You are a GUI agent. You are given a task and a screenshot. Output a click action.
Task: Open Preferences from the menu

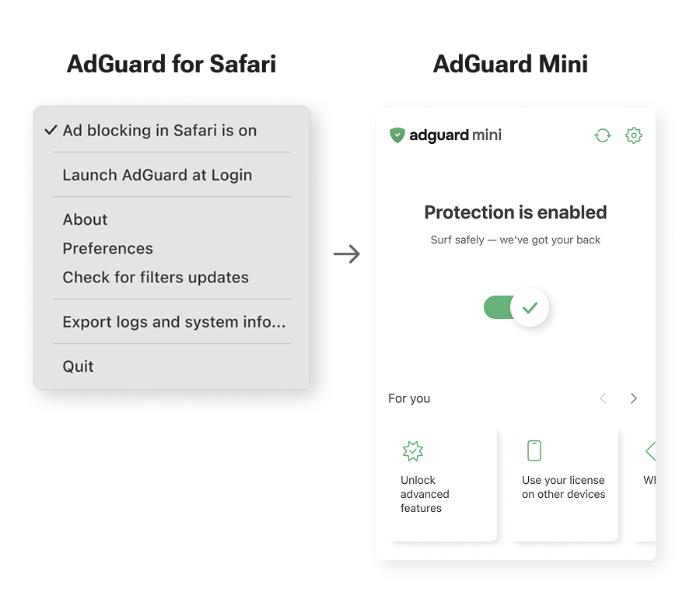point(108,248)
